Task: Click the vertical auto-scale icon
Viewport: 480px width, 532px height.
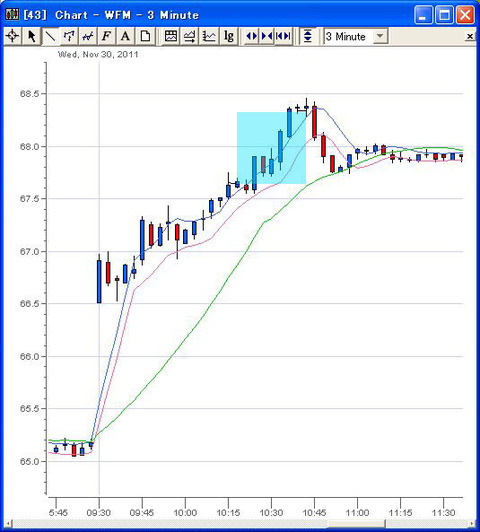Action: (308, 36)
